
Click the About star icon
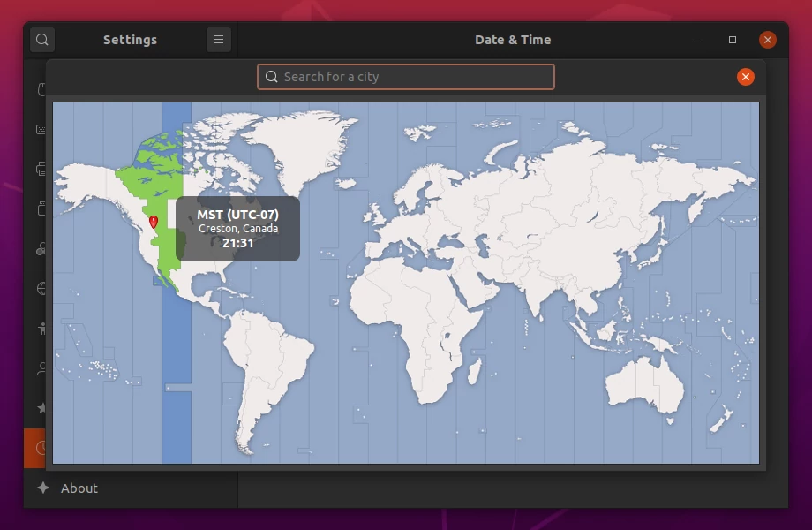click(43, 488)
